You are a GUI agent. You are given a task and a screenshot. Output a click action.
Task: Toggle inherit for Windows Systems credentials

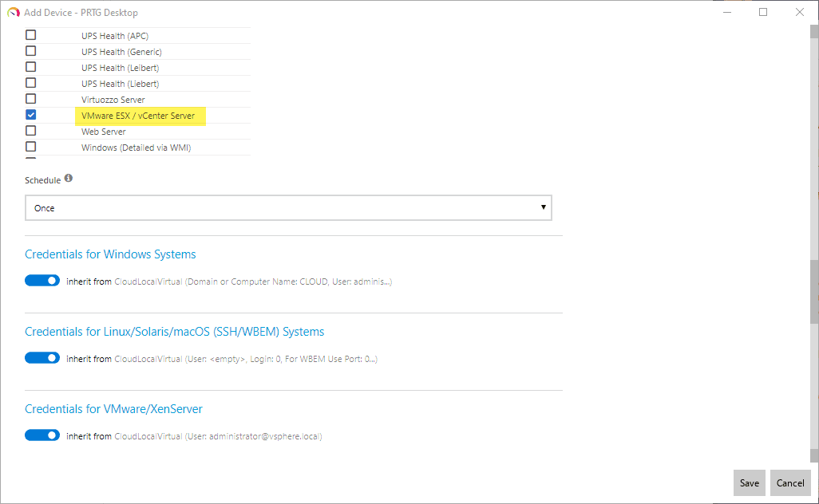[x=42, y=281]
